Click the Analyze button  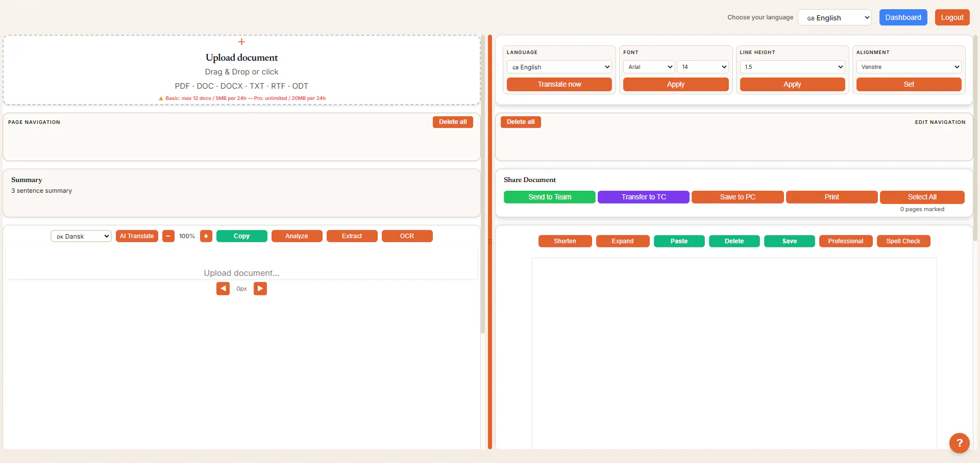coord(297,236)
